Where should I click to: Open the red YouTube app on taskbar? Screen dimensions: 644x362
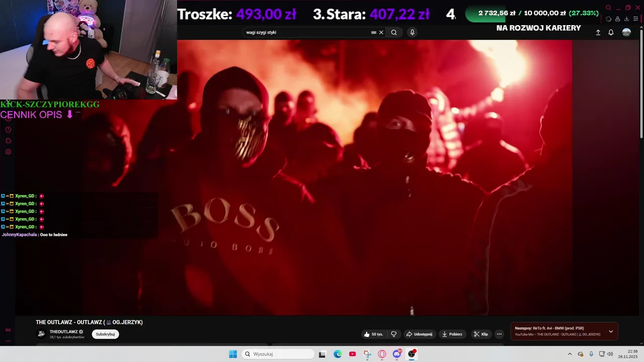coord(352,354)
